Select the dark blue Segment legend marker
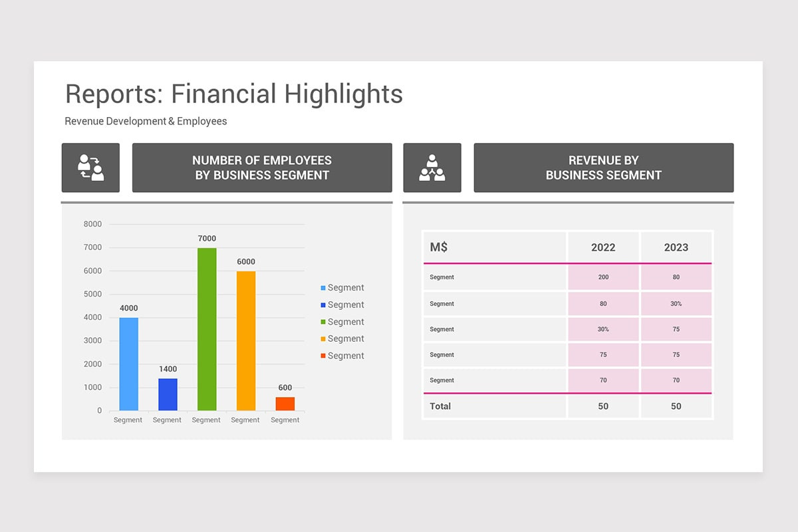This screenshot has height=532, width=798. pos(322,305)
